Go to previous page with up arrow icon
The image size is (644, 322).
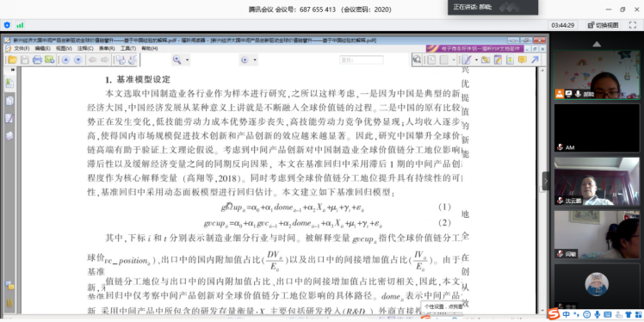tap(65, 60)
